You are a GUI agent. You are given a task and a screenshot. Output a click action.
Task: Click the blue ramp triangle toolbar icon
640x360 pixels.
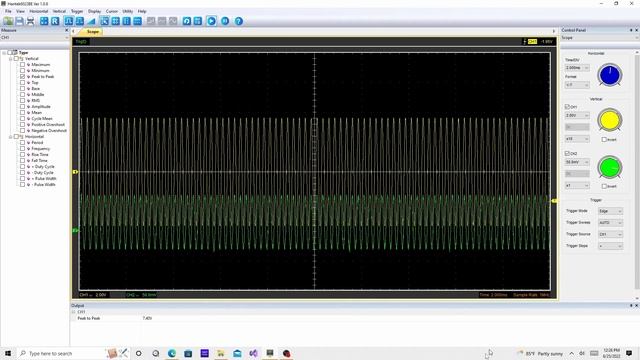click(91, 21)
